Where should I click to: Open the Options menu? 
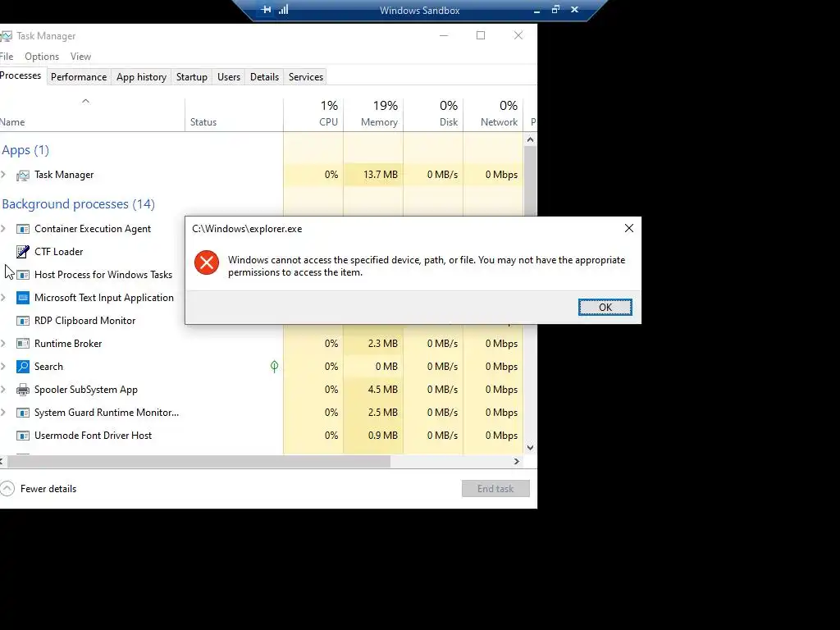pos(42,57)
